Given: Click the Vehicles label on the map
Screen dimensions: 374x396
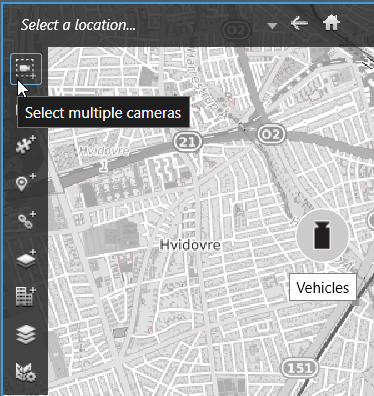Looking at the screenshot, I should click(x=323, y=287).
